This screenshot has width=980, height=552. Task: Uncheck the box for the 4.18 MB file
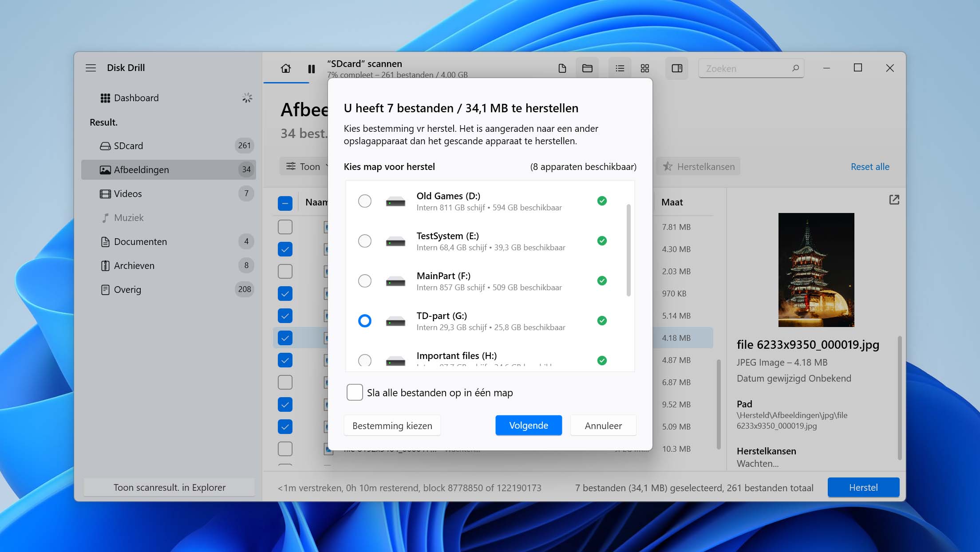[x=285, y=338]
